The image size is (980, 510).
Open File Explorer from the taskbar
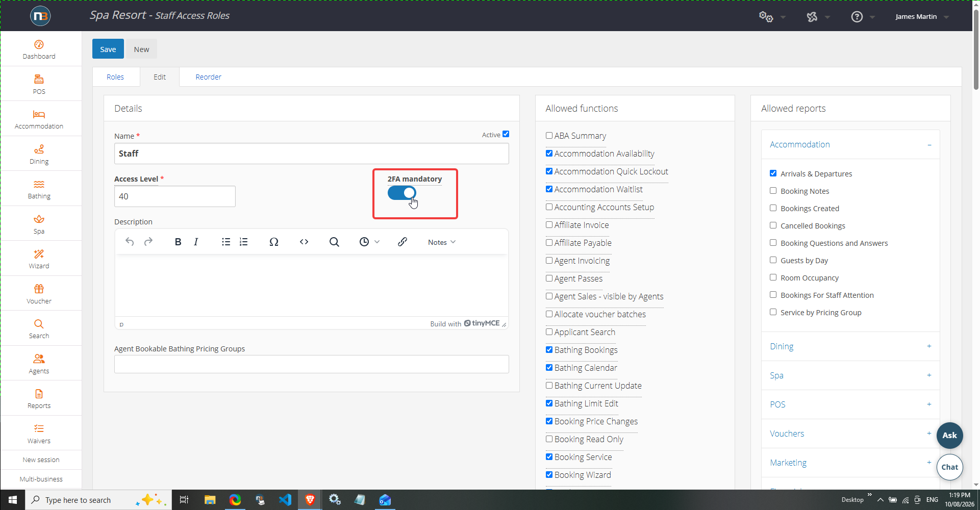tap(210, 500)
